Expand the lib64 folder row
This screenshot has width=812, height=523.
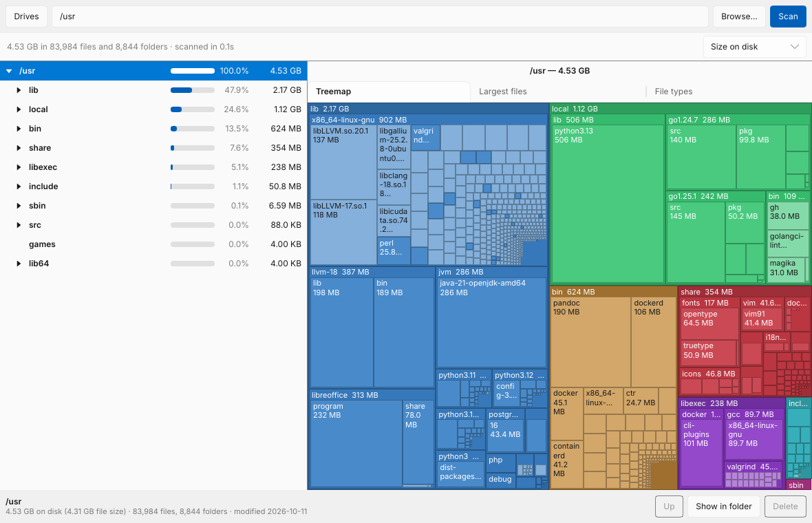(x=19, y=264)
